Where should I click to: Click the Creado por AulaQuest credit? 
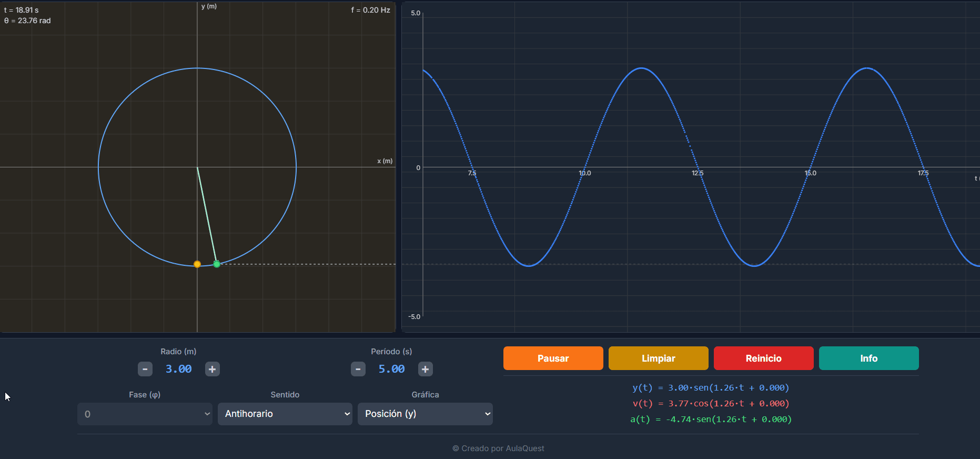498,448
